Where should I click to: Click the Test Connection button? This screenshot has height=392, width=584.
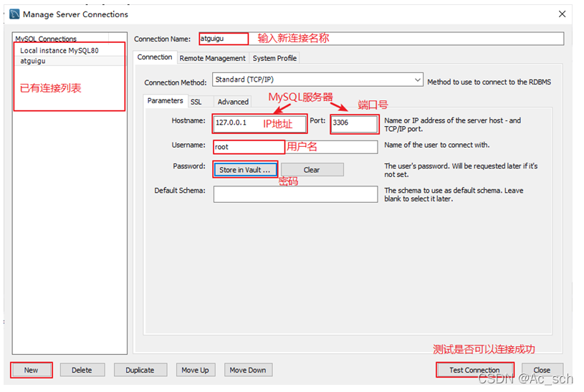click(x=474, y=370)
